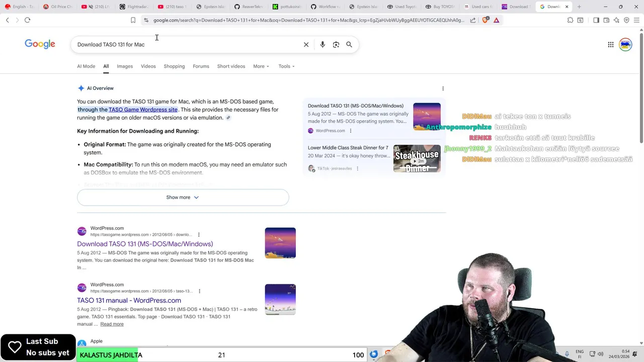Screen dimensions: 644x362
Task: Click the Brave Rewards triangle icon
Action: tap(496, 20)
